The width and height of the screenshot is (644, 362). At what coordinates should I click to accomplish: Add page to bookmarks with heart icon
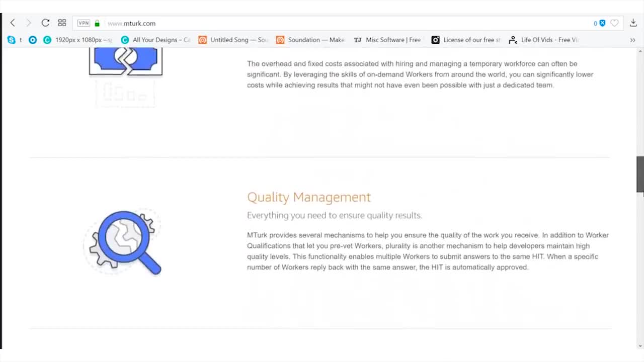pyautogui.click(x=614, y=23)
